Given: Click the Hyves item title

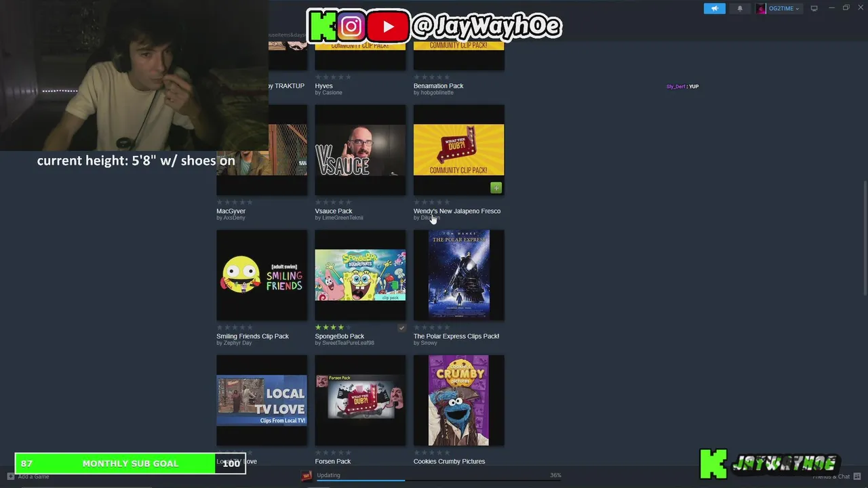Looking at the screenshot, I should tap(324, 86).
